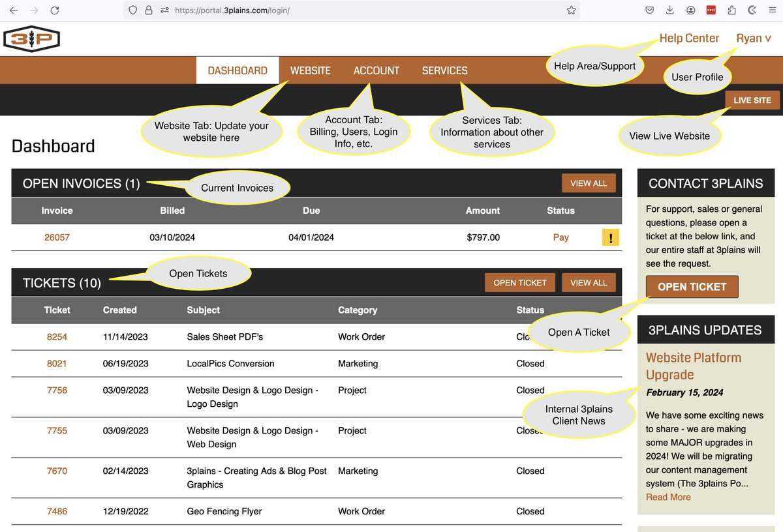
Task: Click Read More on the platform upgrade news
Action: [x=668, y=497]
